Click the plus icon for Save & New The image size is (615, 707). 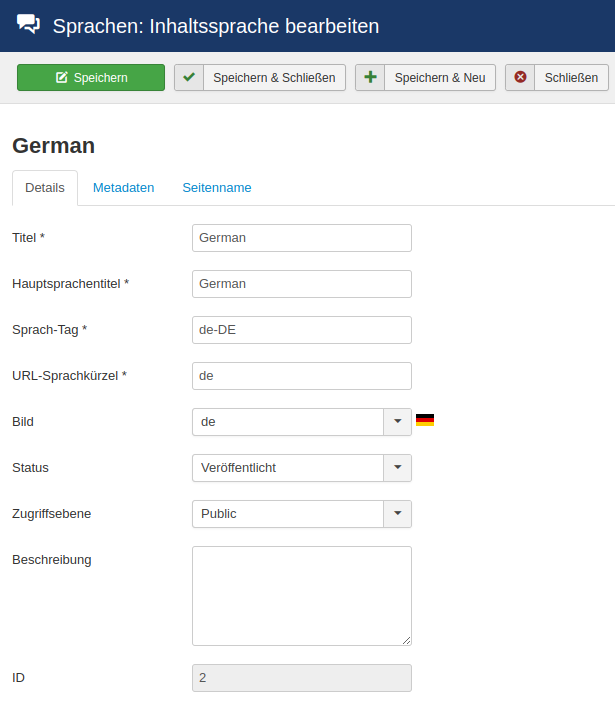[x=370, y=78]
